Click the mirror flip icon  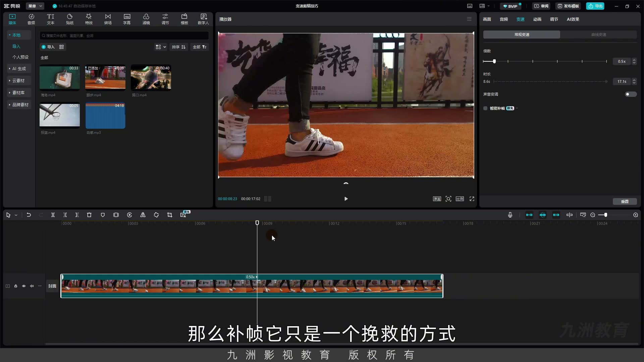click(x=143, y=215)
